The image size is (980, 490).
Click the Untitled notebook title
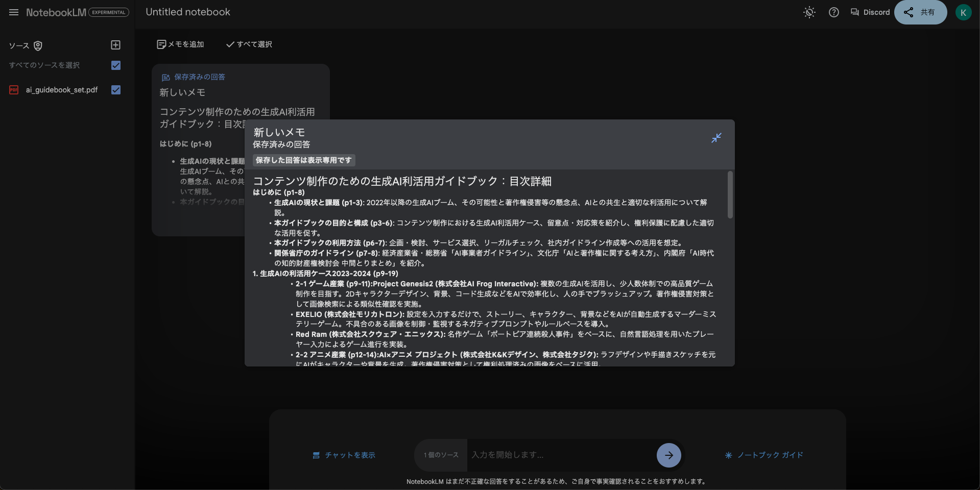(x=188, y=12)
